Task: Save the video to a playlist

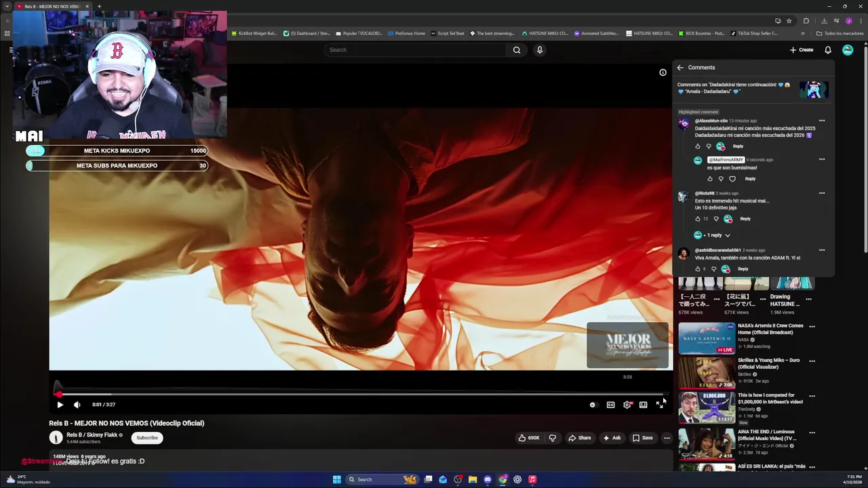Action: click(x=642, y=438)
